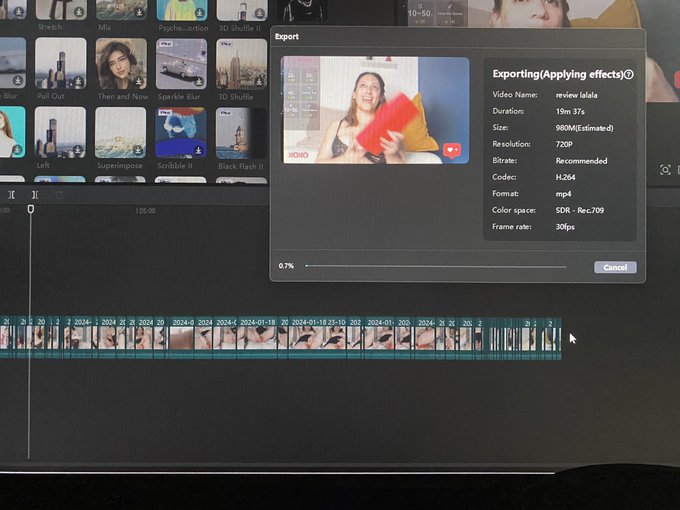Click the 0.7% progress percentage text

[286, 265]
